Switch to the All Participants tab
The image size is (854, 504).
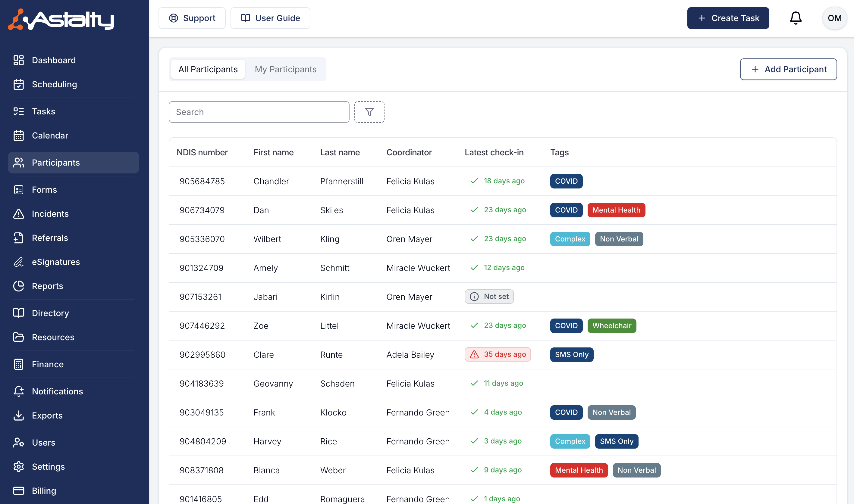208,69
